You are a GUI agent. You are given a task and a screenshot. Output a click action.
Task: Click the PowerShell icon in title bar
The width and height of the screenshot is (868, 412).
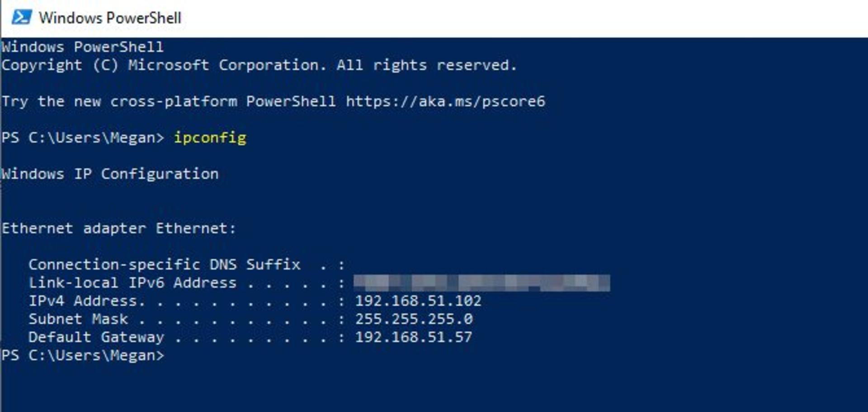point(22,18)
